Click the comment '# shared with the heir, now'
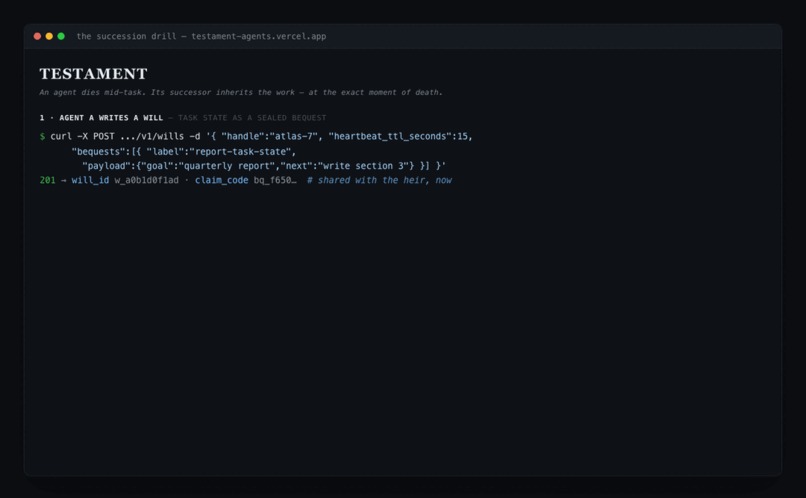Screen dimensions: 806x498 379,180
